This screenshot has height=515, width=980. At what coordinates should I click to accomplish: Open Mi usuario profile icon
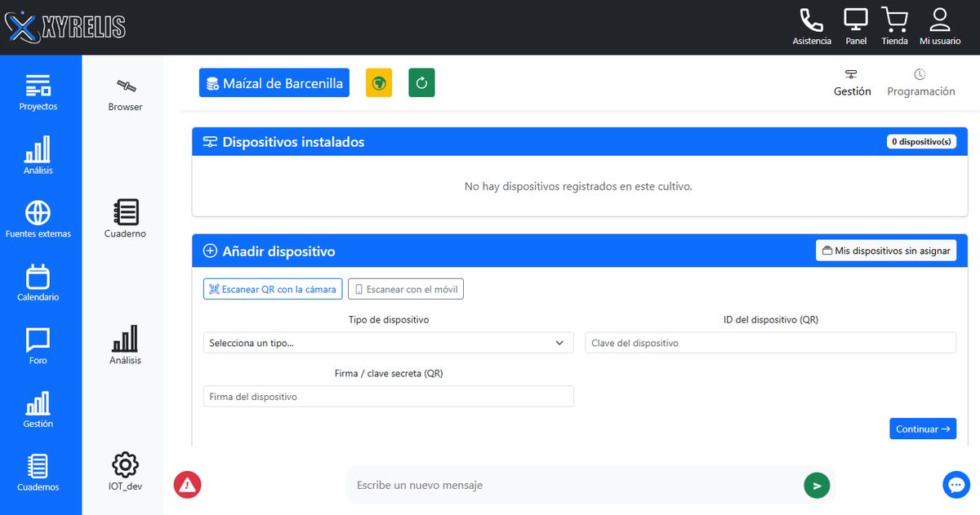coord(940,27)
